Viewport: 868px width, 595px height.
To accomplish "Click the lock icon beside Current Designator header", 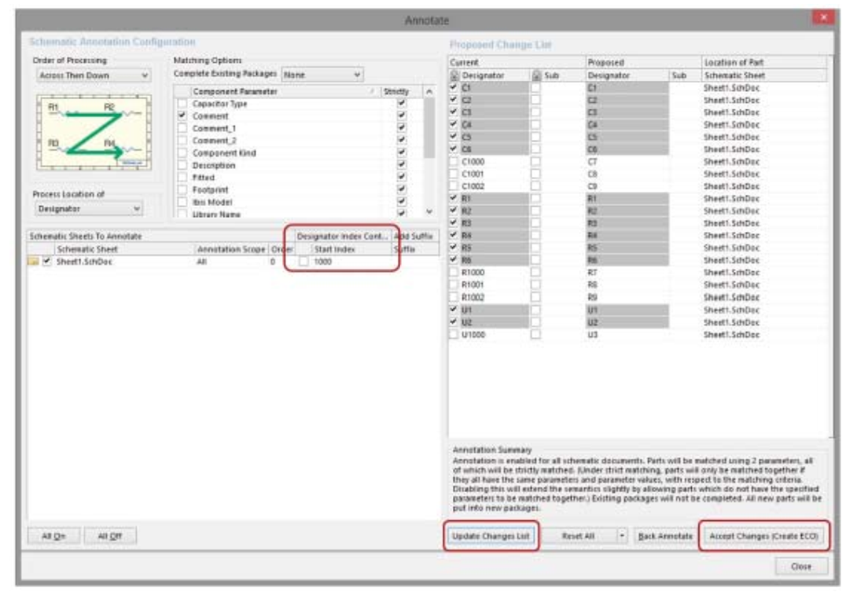I will (x=454, y=75).
